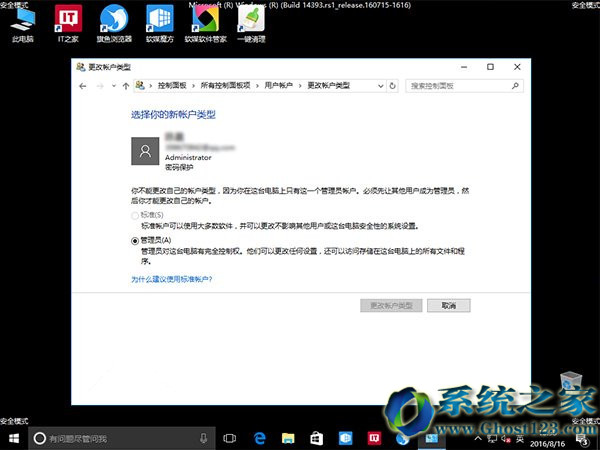Expand the address bar history dropdown
This screenshot has width=600, height=450.
(x=381, y=86)
